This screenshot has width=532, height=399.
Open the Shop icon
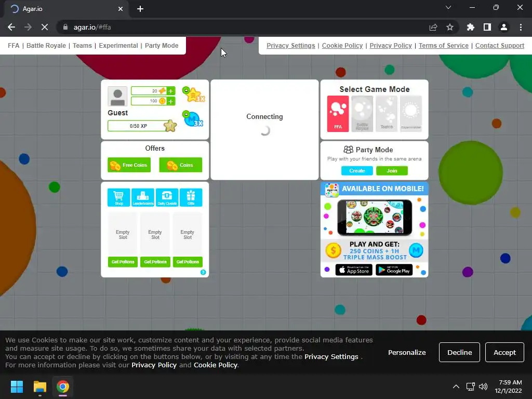pos(119,197)
